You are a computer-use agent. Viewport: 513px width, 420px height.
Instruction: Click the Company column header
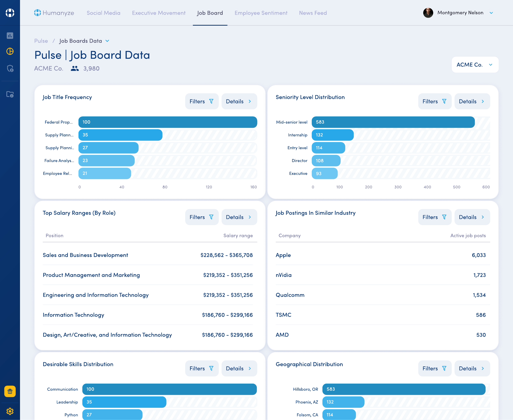[x=290, y=235]
